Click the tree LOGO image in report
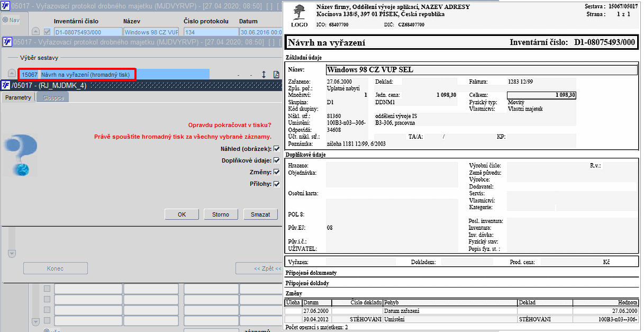Screen dimensions: 644x332 pyautogui.click(x=300, y=14)
